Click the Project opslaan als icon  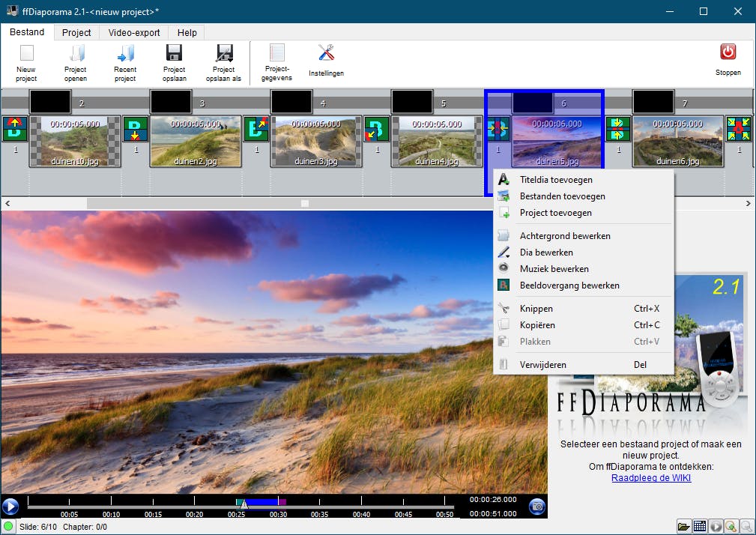point(223,54)
